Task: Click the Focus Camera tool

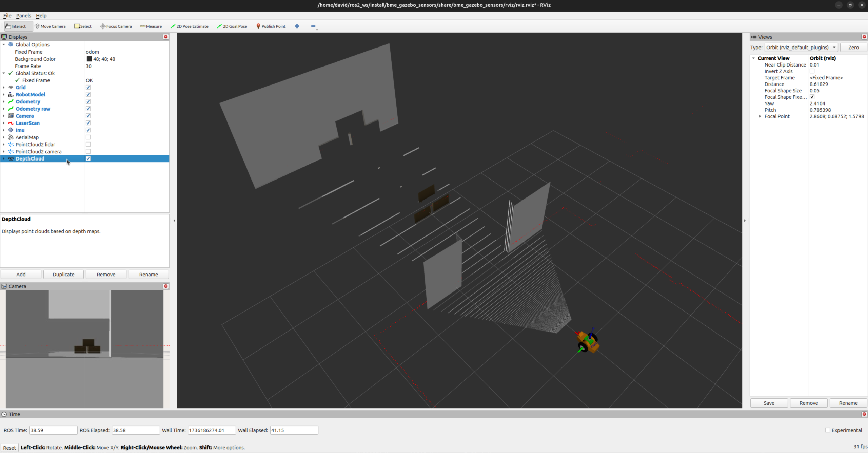Action: (x=116, y=26)
